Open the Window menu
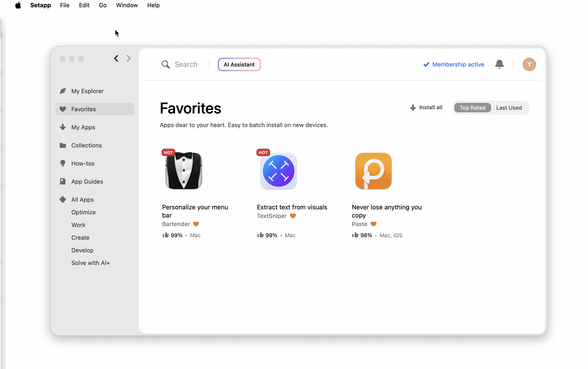 127,5
